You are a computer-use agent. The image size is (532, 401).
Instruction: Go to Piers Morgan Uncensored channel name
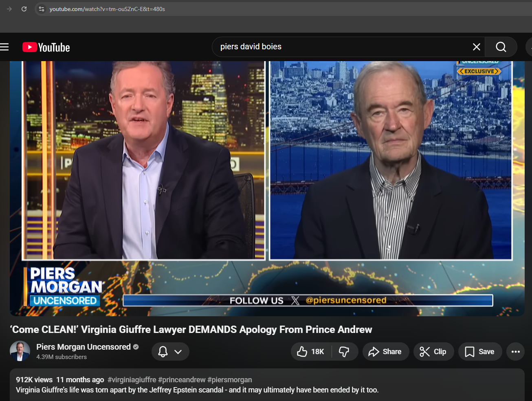pyautogui.click(x=83, y=347)
